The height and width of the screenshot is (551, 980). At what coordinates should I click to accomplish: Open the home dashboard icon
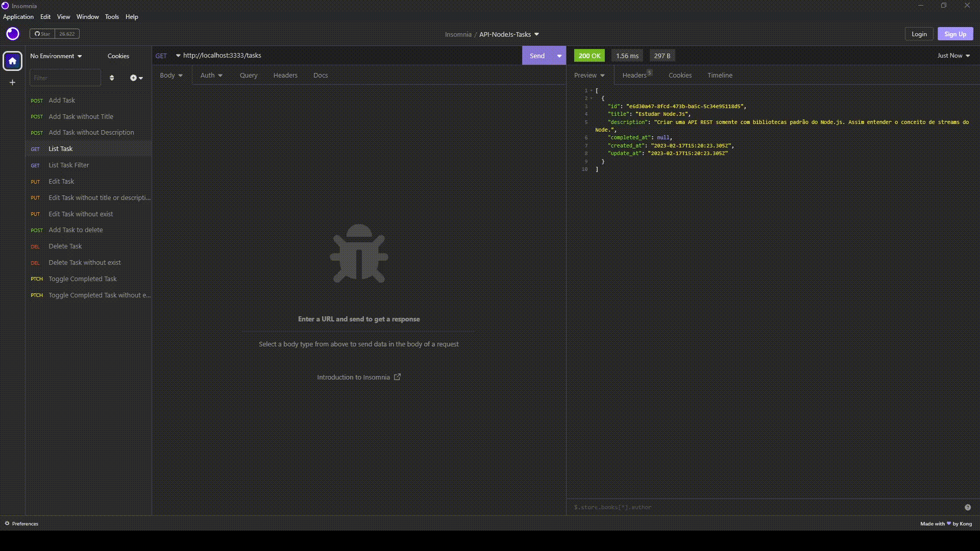tap(13, 61)
